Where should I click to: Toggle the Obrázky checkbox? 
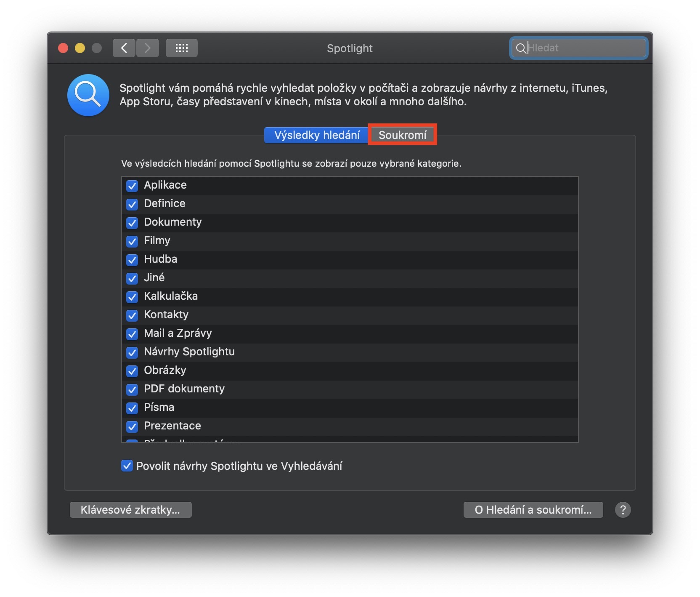132,371
